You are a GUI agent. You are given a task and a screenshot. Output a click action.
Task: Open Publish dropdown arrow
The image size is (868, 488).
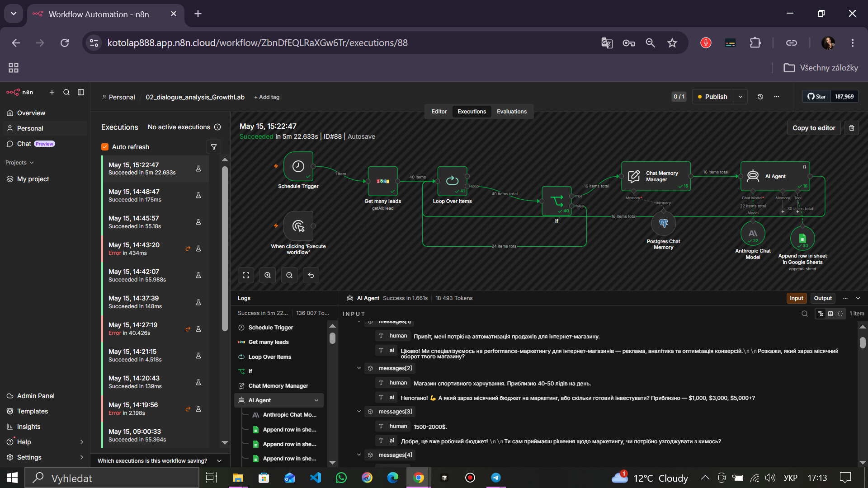[741, 97]
